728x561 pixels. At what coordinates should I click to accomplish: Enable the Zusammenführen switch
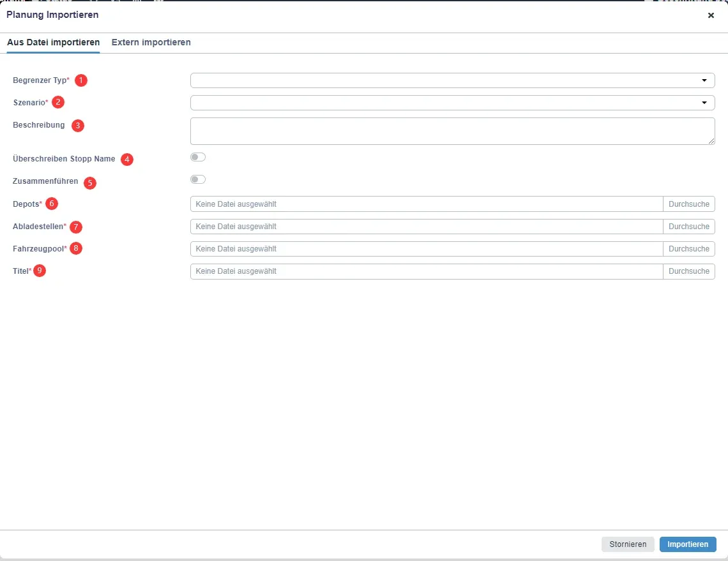tap(198, 179)
